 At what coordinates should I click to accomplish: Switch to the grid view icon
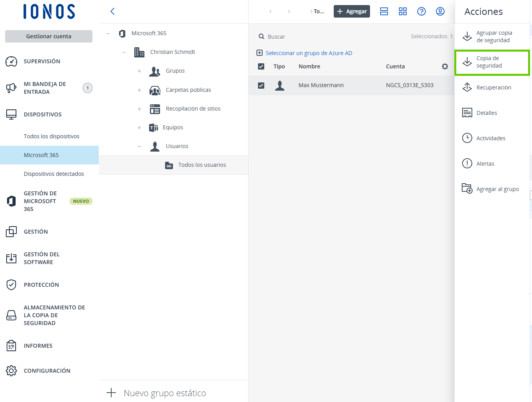coord(402,11)
